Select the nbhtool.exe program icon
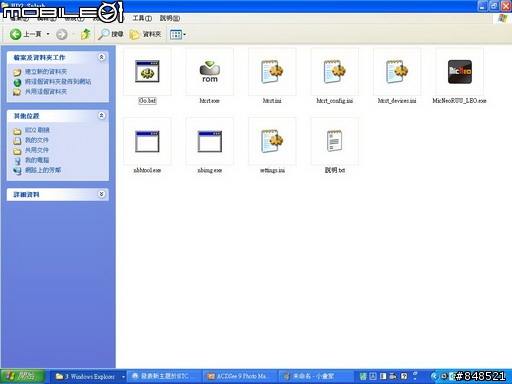512x384 pixels. [147, 142]
